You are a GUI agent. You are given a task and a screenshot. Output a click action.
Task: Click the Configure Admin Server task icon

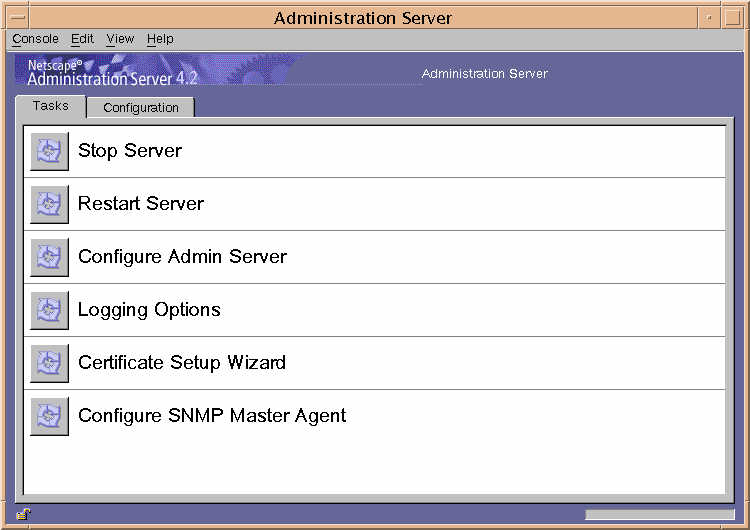pos(49,257)
